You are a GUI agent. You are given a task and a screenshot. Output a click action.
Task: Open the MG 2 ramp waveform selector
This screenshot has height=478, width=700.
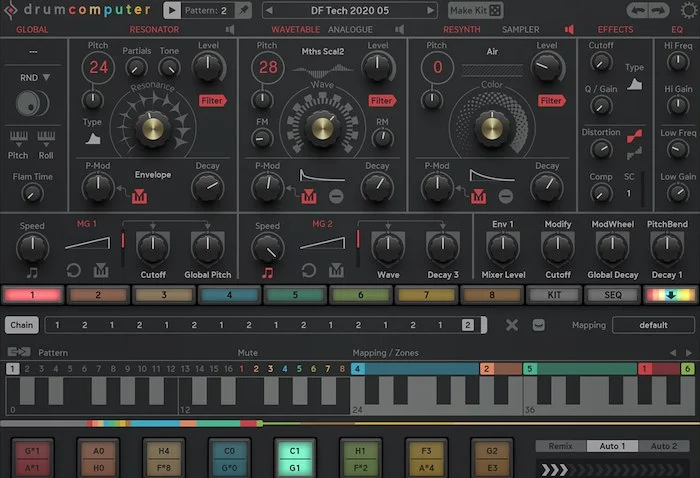tap(323, 243)
